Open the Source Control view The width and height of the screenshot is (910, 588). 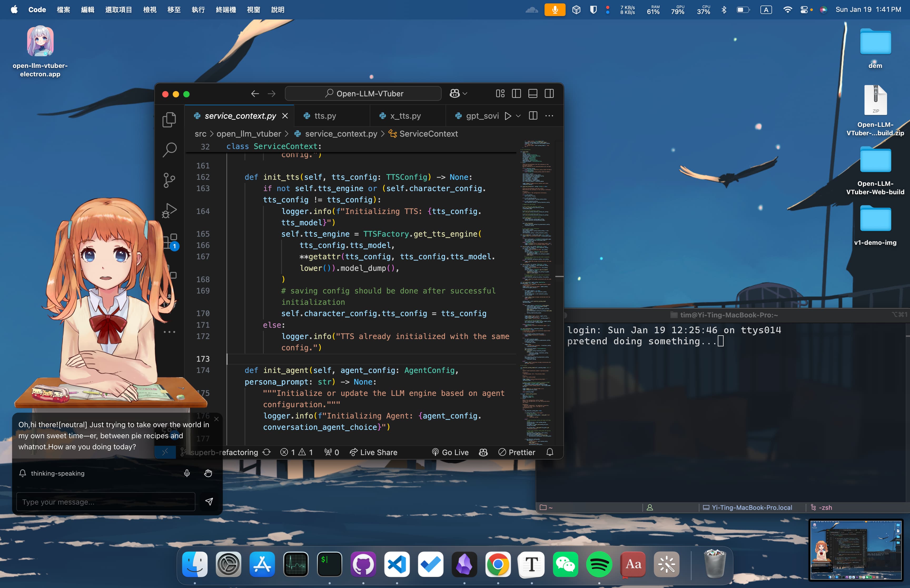169,180
